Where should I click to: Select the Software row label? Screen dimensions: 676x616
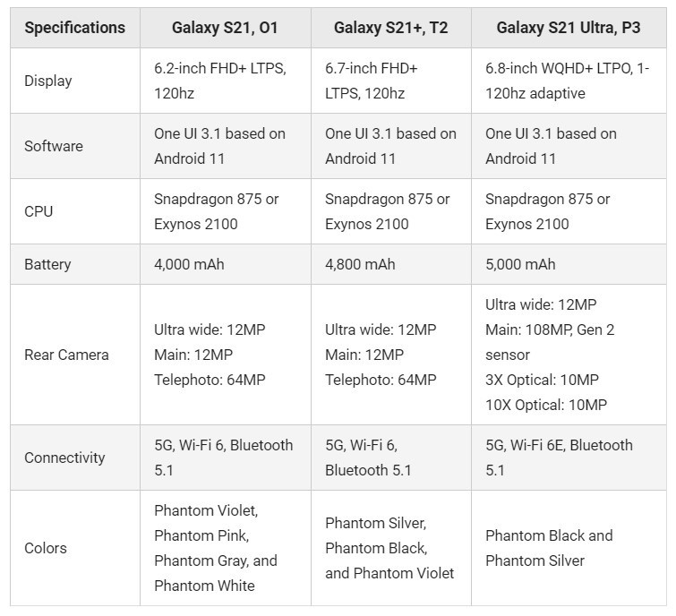(54, 146)
